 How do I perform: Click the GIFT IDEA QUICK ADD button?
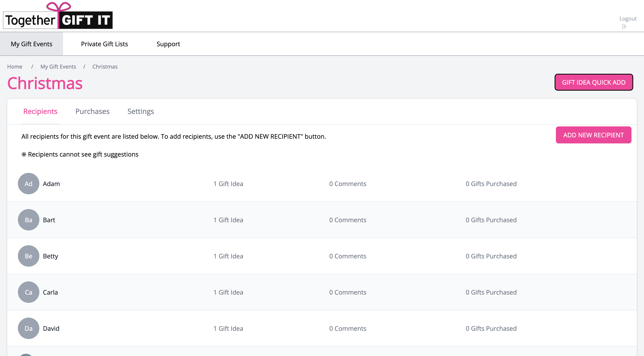pos(594,82)
